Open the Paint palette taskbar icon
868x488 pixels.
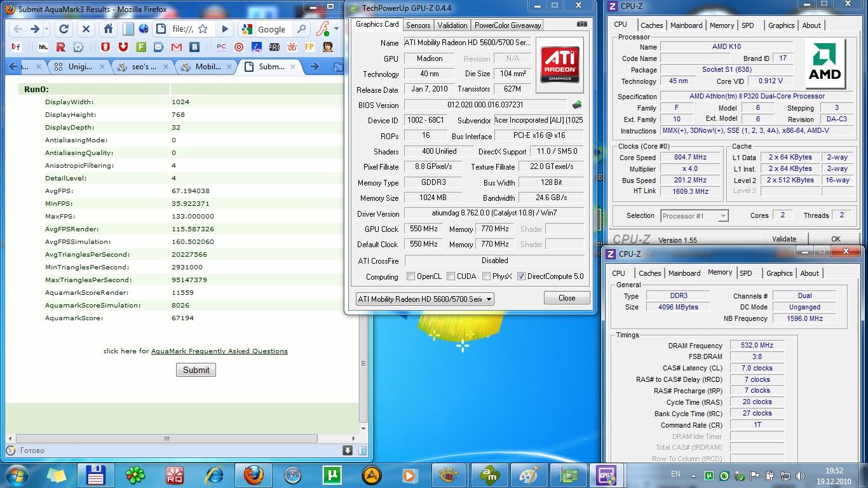pyautogui.click(x=529, y=475)
